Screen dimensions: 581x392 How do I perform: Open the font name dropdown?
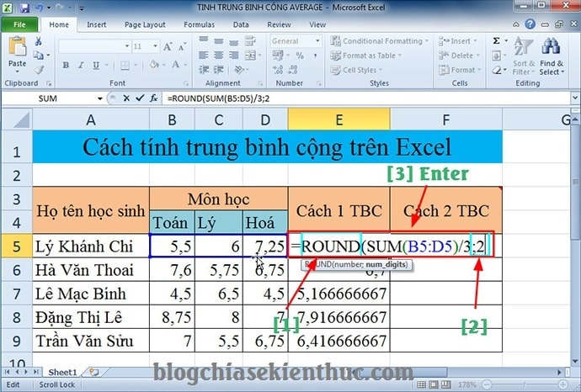pos(127,46)
